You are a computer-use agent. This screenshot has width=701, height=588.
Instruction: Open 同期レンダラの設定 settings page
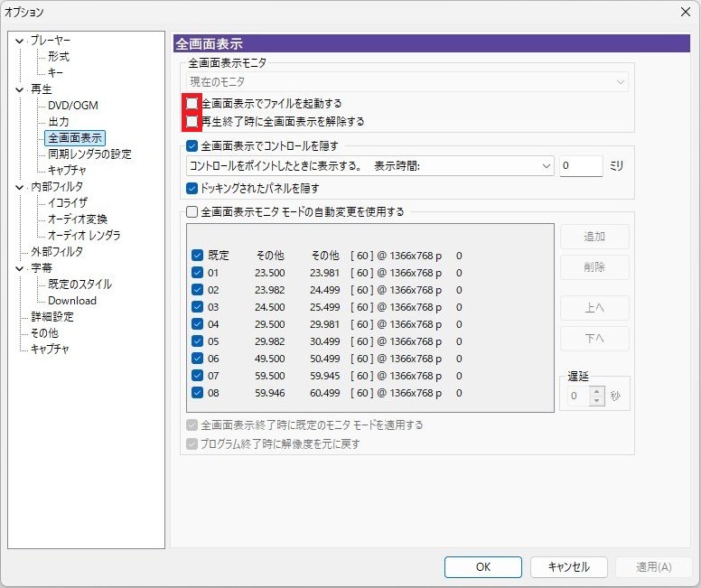pyautogui.click(x=89, y=154)
